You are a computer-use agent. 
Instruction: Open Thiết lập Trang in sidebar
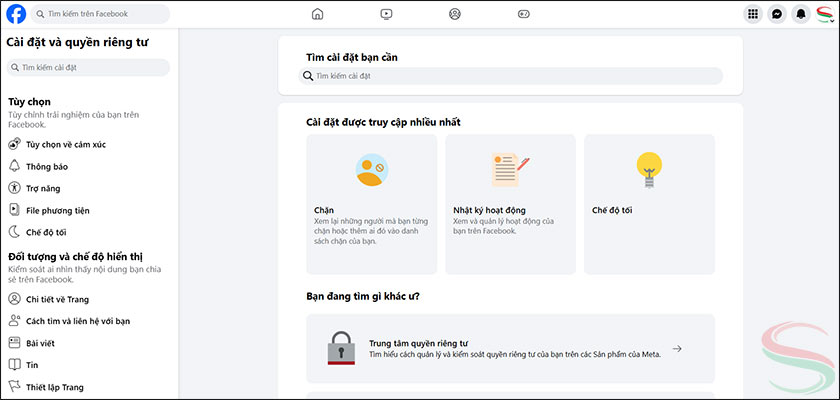(x=55, y=387)
